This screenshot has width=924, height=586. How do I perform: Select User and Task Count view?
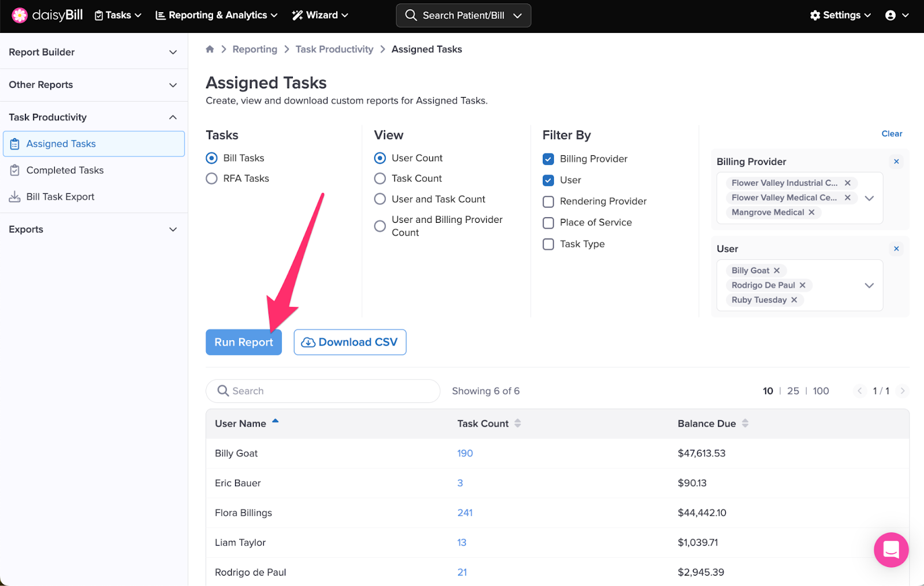pos(380,199)
